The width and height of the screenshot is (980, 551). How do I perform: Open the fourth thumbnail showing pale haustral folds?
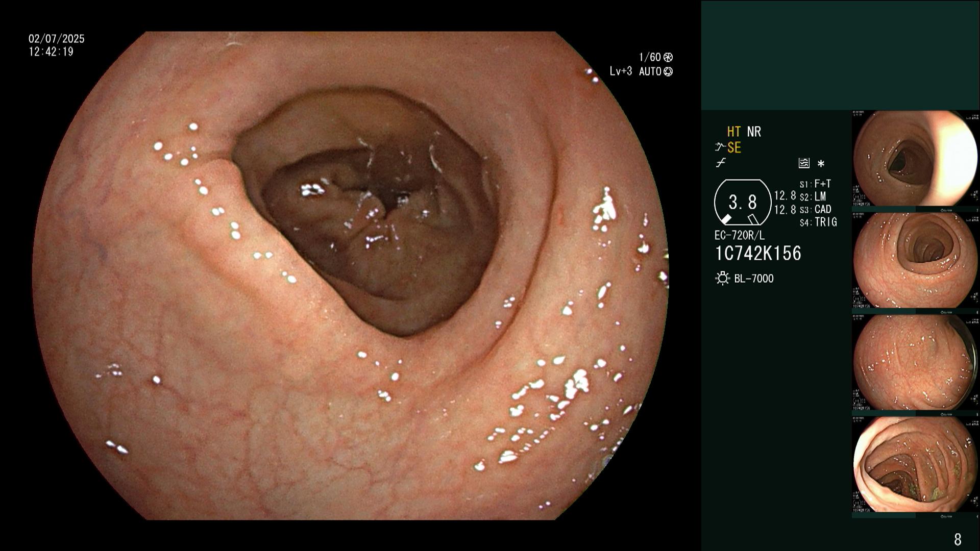coord(915,465)
